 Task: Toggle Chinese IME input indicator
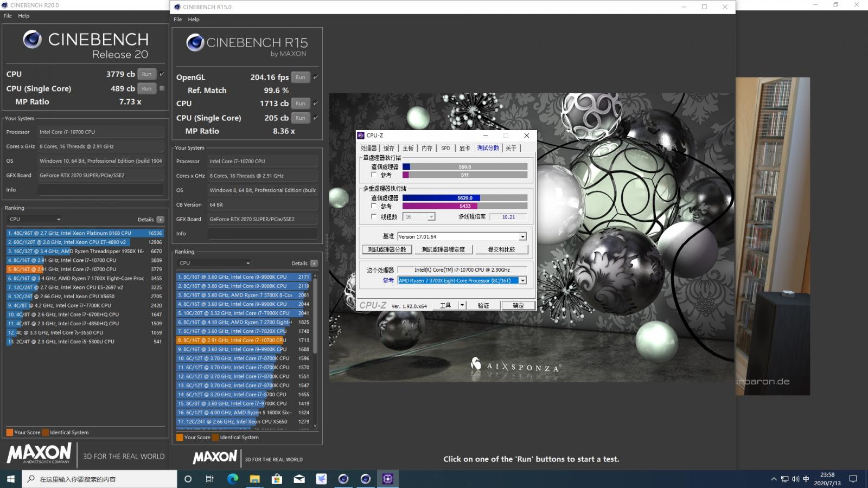click(x=806, y=479)
